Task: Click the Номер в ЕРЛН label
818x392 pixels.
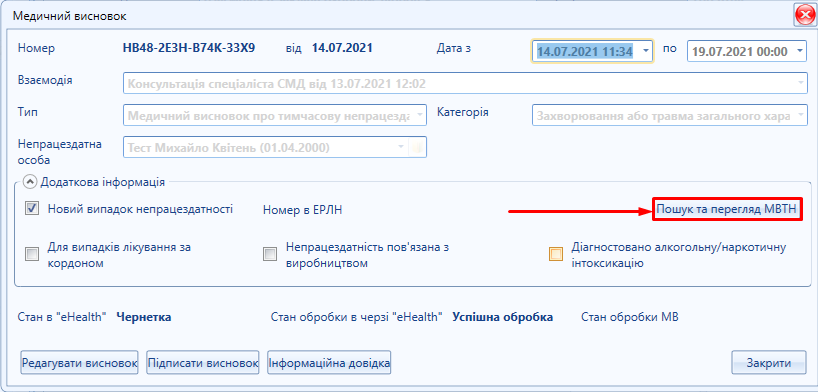Action: pyautogui.click(x=303, y=210)
